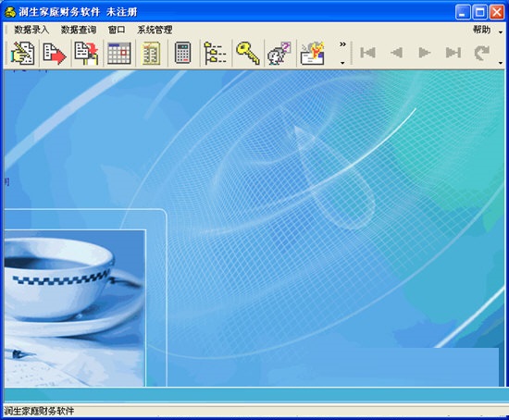The width and height of the screenshot is (509, 420).
Task: Open the dropdown arrow beside 帮助 menu
Action: click(501, 32)
